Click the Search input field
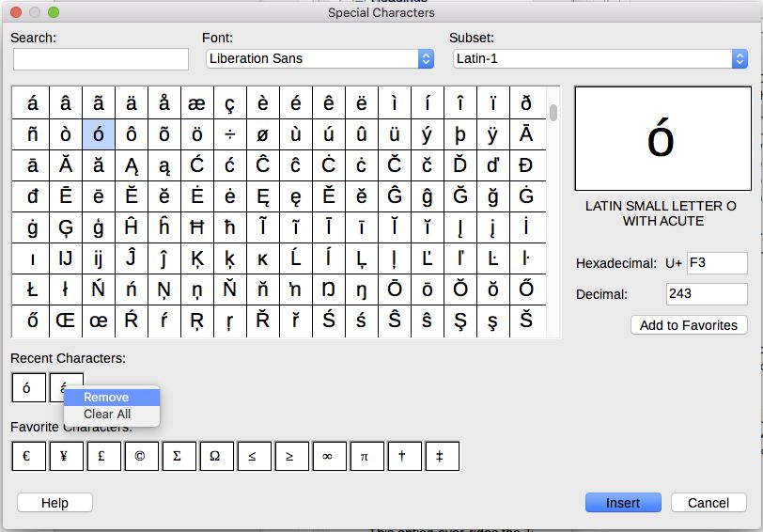The height and width of the screenshot is (532, 763). [x=101, y=59]
